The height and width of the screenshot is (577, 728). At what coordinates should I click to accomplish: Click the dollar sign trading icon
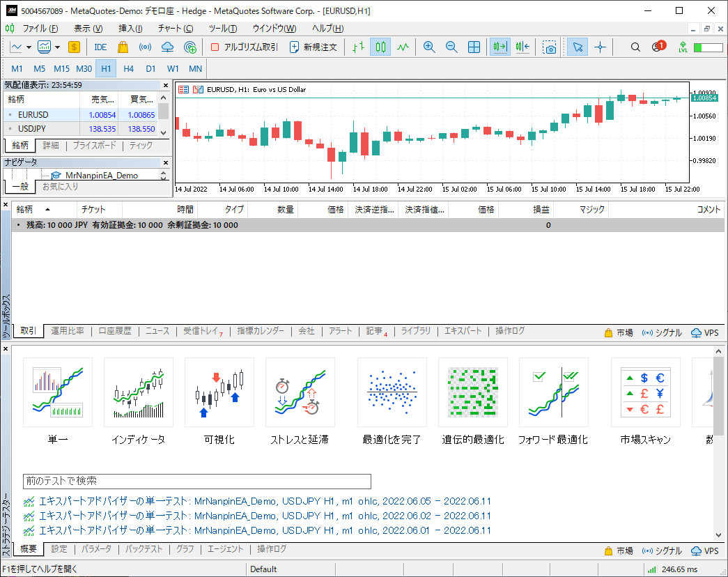click(x=74, y=47)
